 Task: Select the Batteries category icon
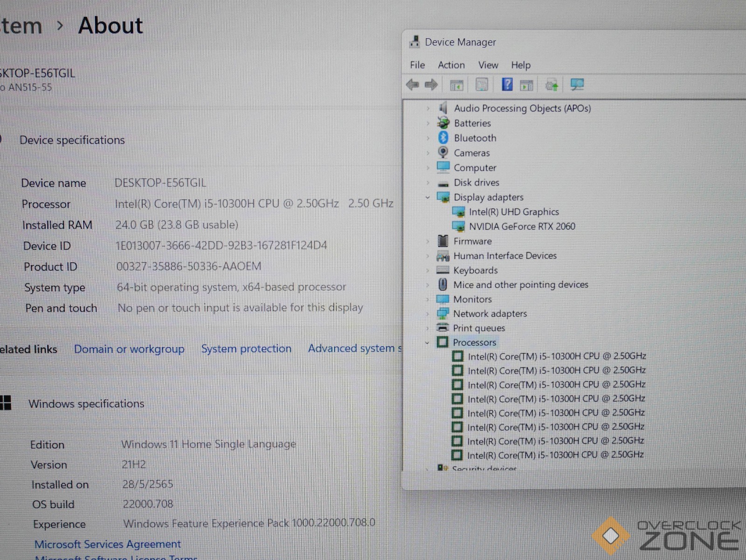point(443,123)
